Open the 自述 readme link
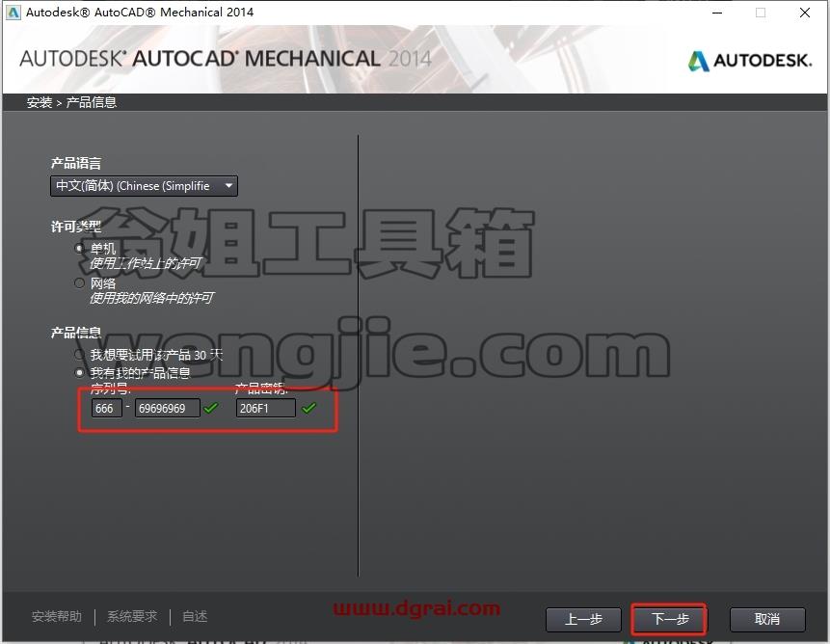 195,616
